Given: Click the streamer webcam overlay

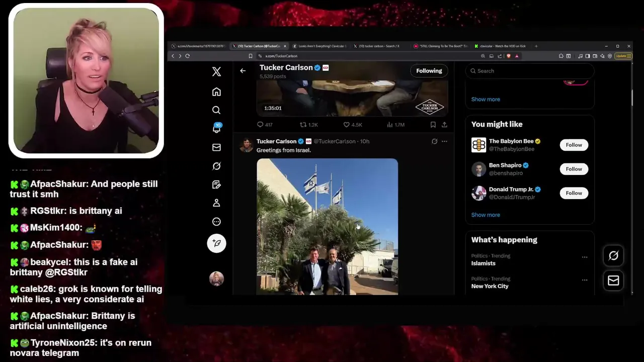Looking at the screenshot, I should click(86, 81).
